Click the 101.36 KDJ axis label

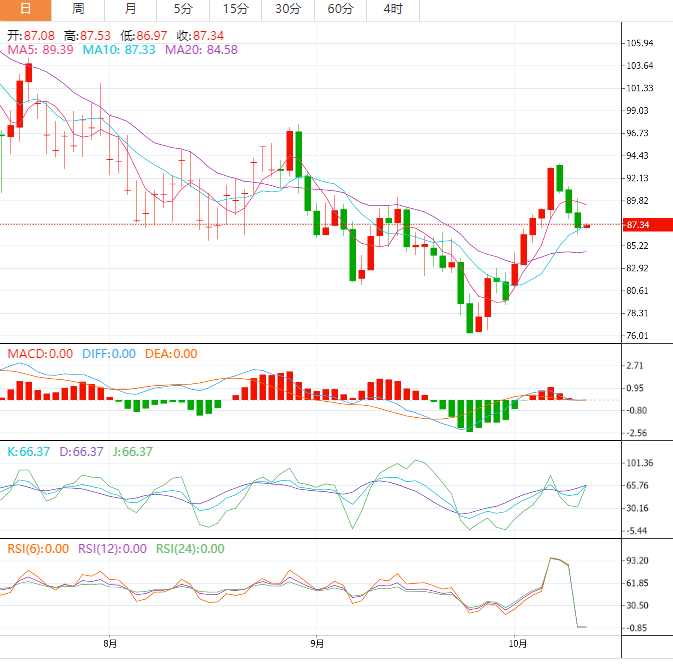pyautogui.click(x=640, y=463)
